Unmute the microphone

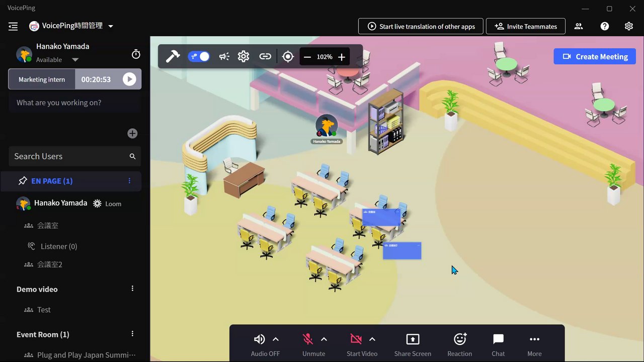[x=307, y=339]
